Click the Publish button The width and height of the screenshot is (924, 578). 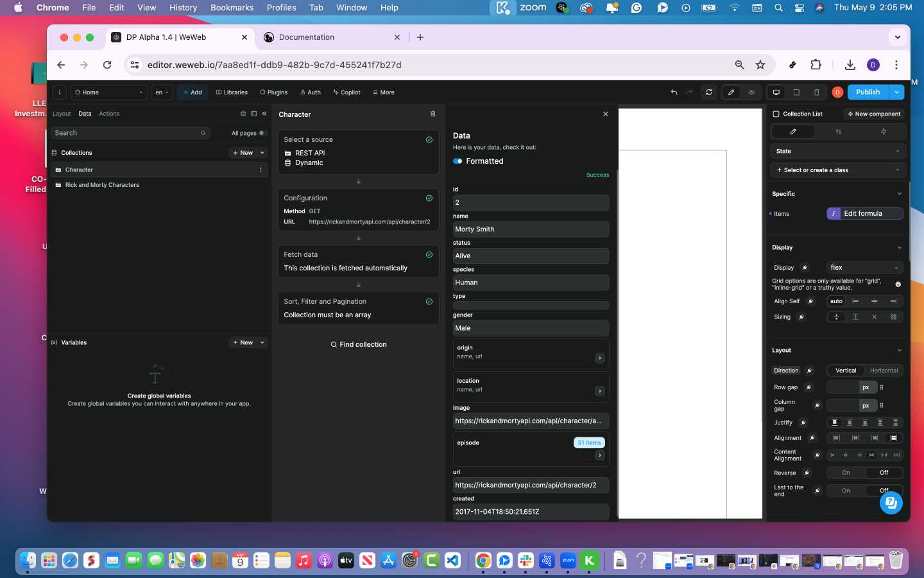click(868, 92)
